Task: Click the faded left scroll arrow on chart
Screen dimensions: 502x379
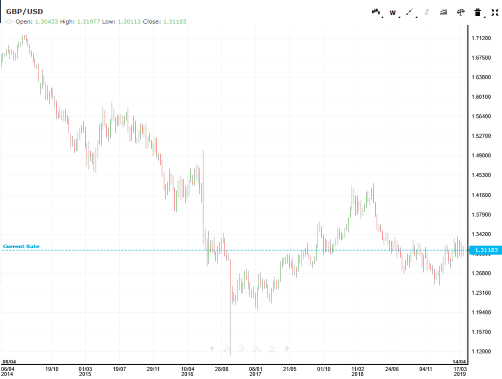Action: [x=212, y=348]
